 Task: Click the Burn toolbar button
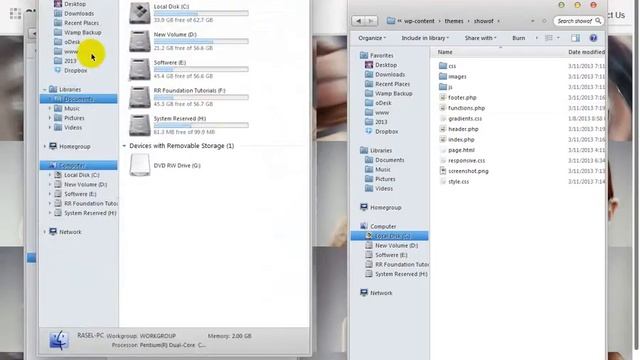point(518,38)
